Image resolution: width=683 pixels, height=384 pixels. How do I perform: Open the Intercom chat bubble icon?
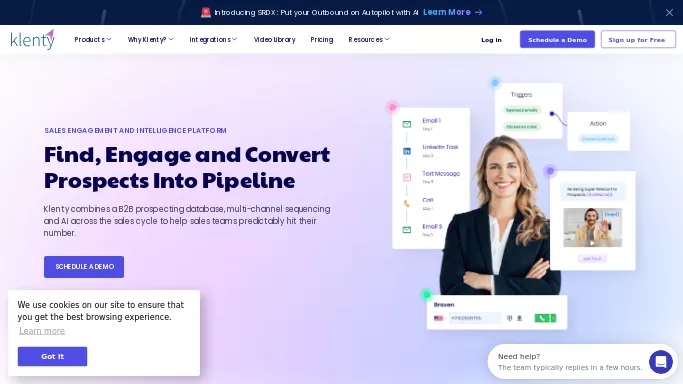point(660,361)
